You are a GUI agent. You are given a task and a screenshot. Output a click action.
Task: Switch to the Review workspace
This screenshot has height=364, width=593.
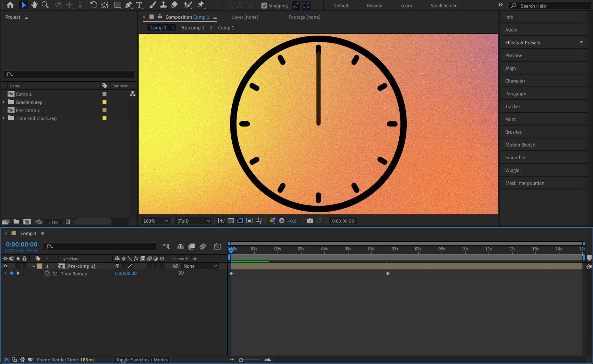pyautogui.click(x=374, y=5)
